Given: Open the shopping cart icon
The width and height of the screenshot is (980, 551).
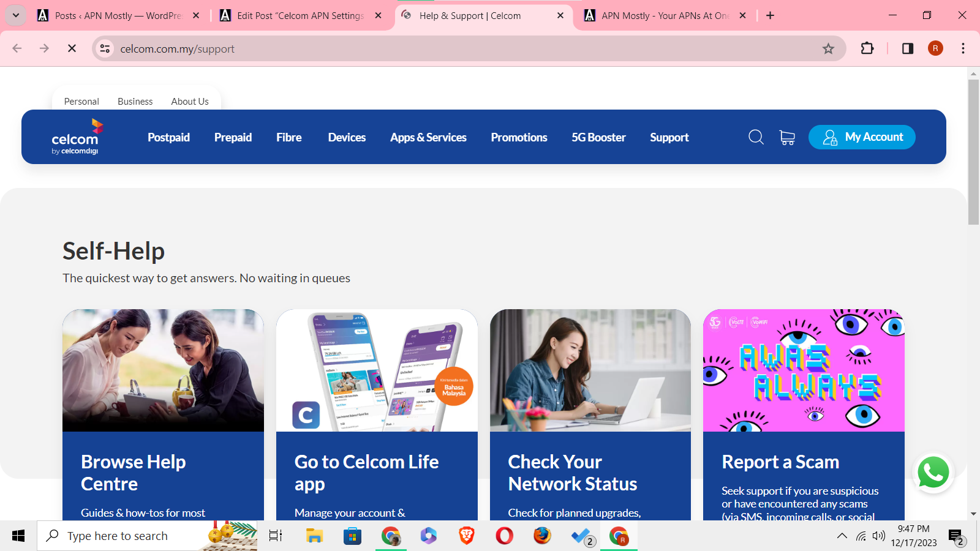Looking at the screenshot, I should coord(787,137).
